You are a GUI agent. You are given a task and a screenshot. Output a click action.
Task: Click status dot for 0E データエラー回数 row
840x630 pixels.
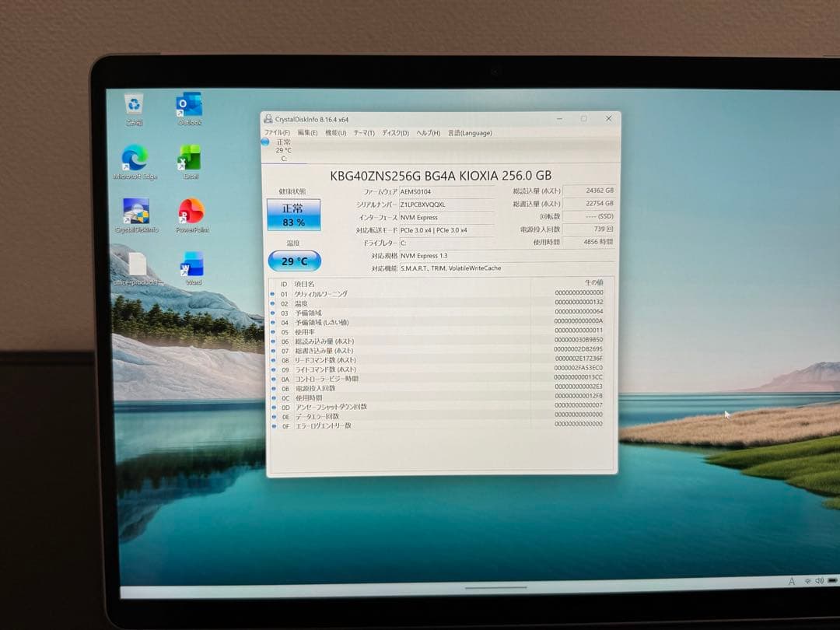(274, 417)
